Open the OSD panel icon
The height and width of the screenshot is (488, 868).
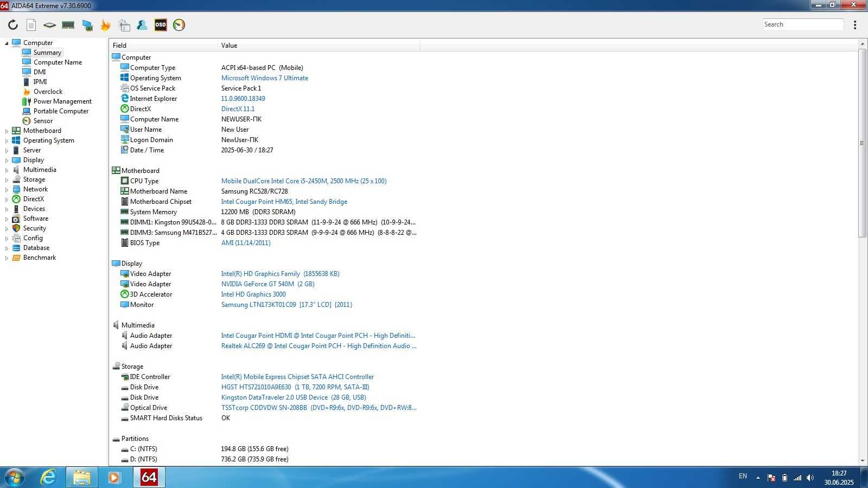[x=161, y=25]
